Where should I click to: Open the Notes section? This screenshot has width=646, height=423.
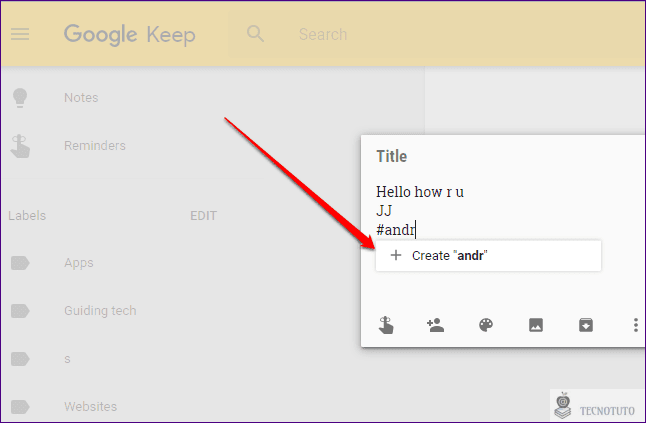[81, 98]
